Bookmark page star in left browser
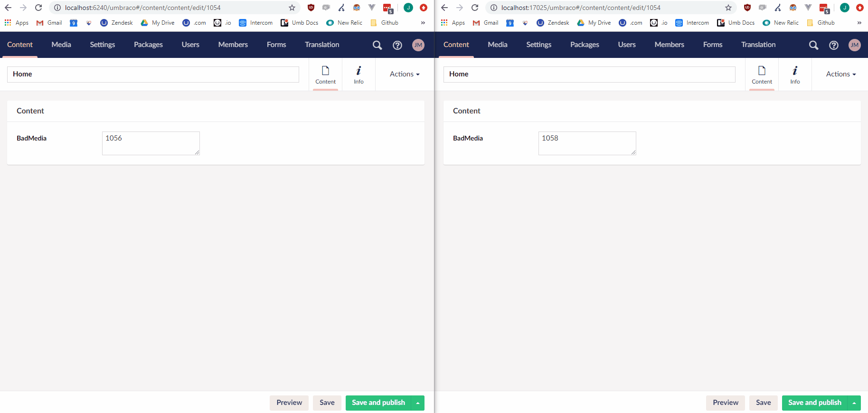The height and width of the screenshot is (413, 868). pos(292,8)
